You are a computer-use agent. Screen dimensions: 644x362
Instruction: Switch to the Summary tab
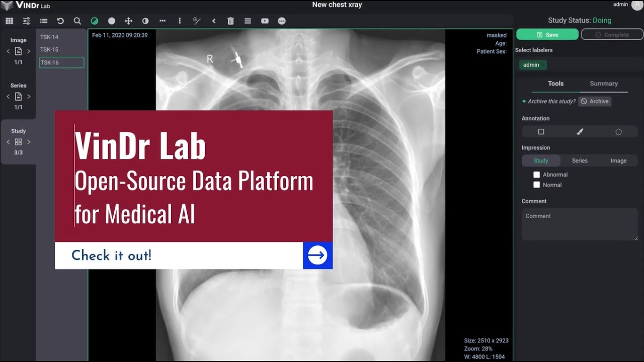pyautogui.click(x=604, y=83)
